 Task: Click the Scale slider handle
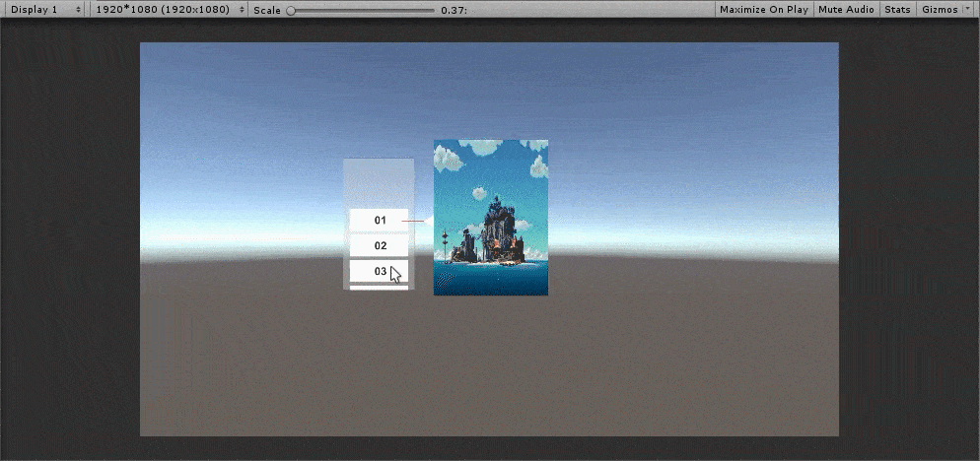(x=291, y=11)
